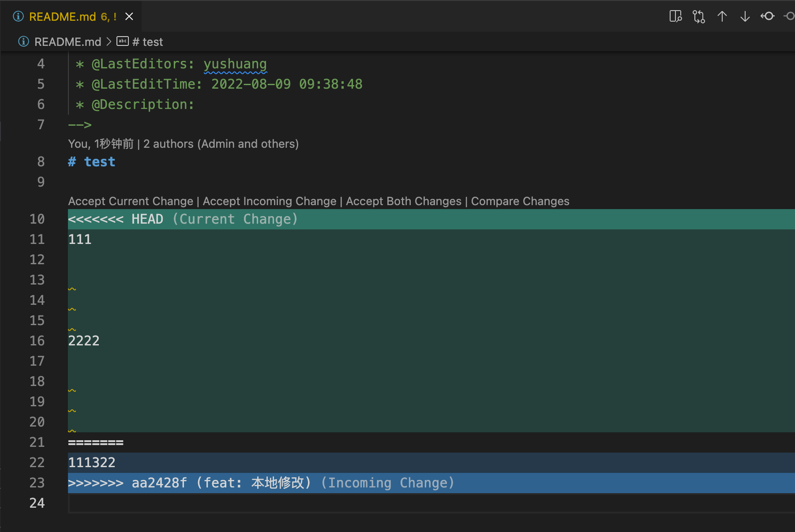Click the breadcrumb chevron separator
Screen dimensions: 795x532
tap(109, 42)
